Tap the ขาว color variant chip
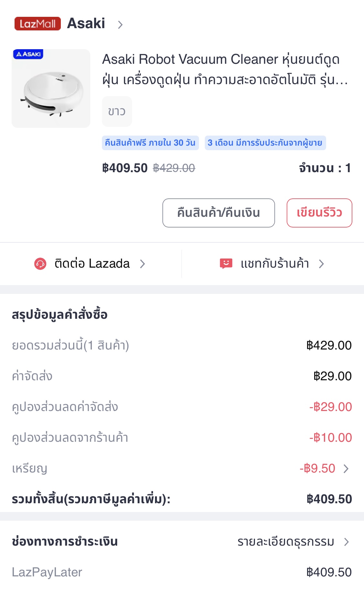Image resolution: width=364 pixels, height=589 pixels. pyautogui.click(x=117, y=111)
